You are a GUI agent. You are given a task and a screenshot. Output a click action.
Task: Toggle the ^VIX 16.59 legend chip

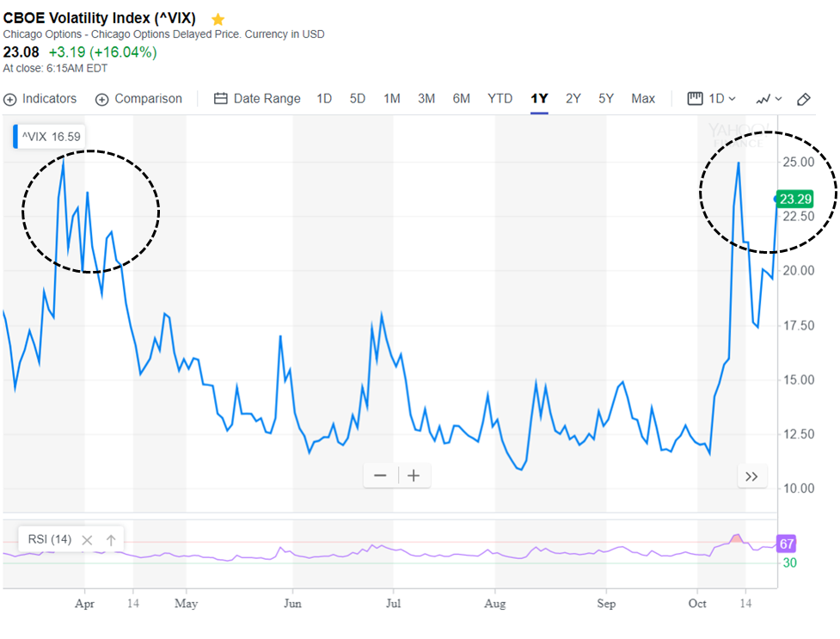coord(47,136)
